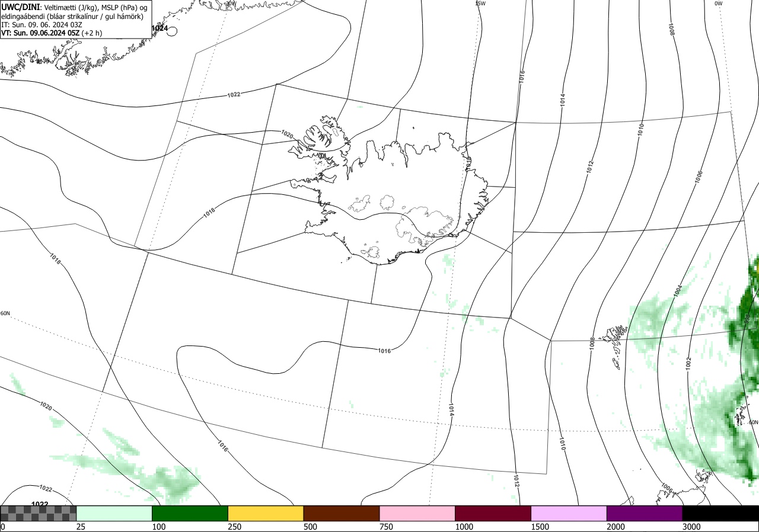Choose the purple 2000–3000 legend swatch
759x532 pixels.
point(645,513)
